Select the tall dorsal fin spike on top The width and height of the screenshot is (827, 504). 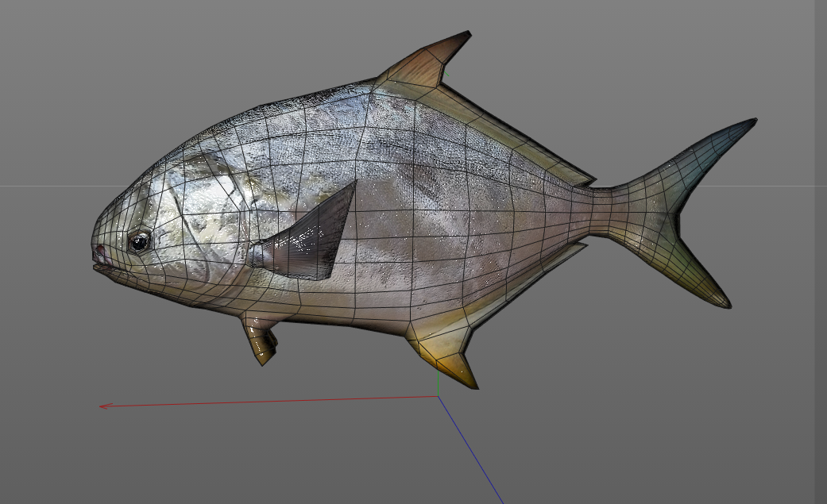[426, 59]
